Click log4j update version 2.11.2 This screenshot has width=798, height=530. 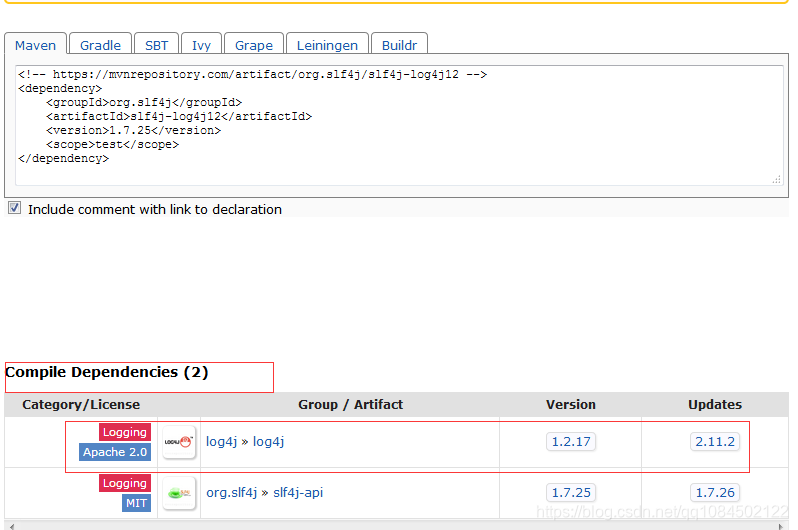coord(715,441)
